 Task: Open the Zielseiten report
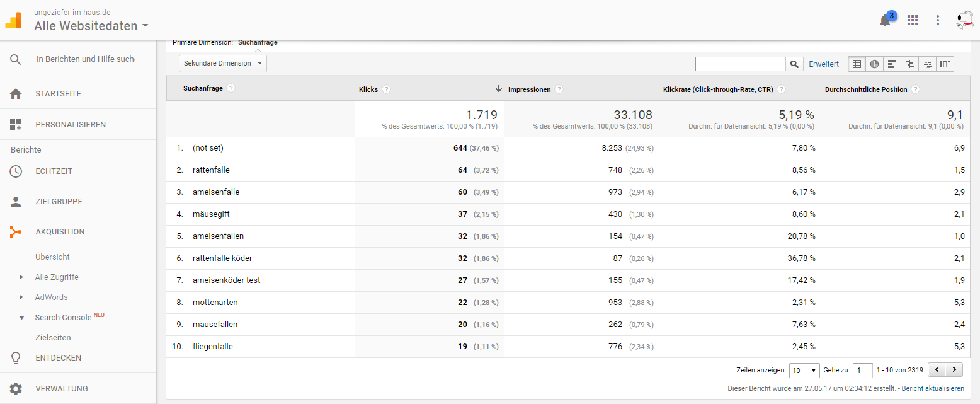click(x=53, y=337)
